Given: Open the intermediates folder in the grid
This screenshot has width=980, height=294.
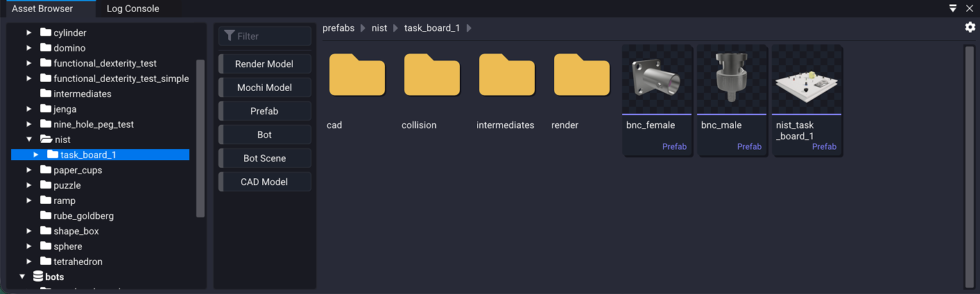Looking at the screenshot, I should click(507, 74).
